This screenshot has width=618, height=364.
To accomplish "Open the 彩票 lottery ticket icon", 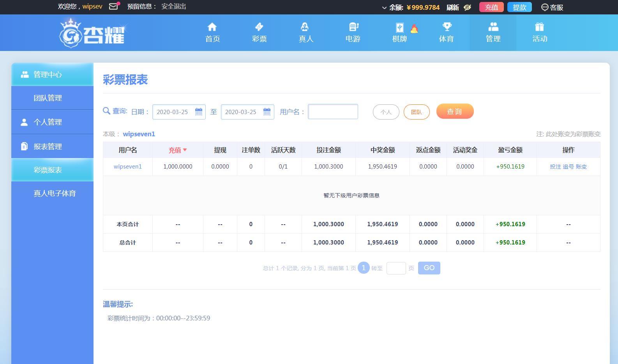I will coord(259,27).
